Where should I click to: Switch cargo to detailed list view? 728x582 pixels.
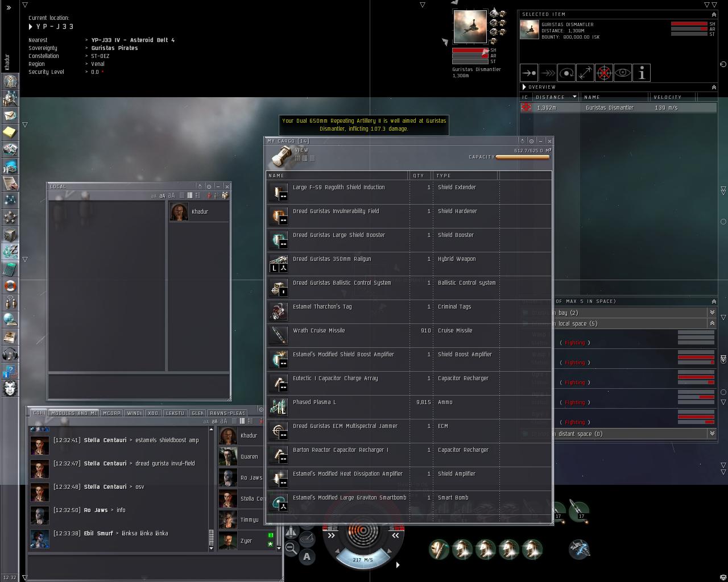pos(305,158)
